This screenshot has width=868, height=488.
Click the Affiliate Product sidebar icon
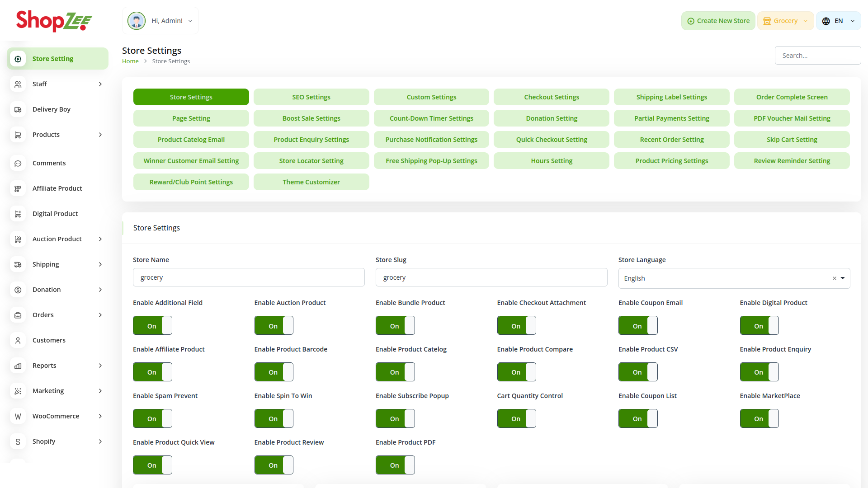pos(18,188)
